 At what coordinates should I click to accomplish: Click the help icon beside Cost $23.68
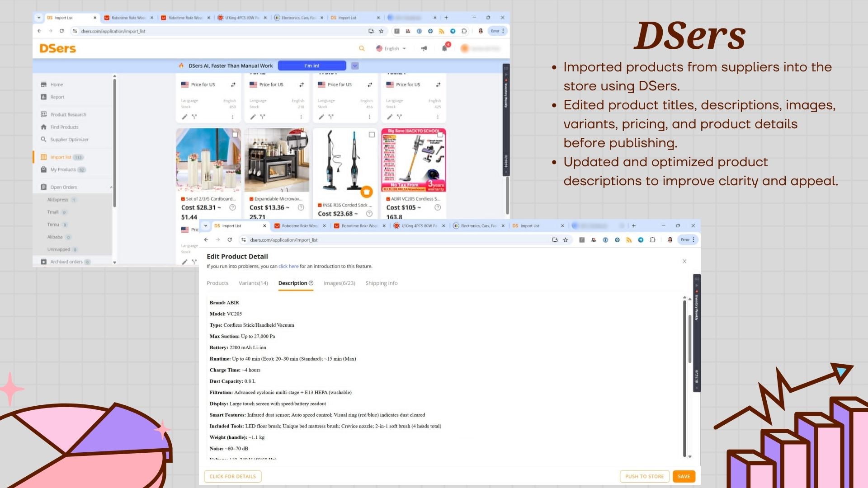click(x=369, y=214)
